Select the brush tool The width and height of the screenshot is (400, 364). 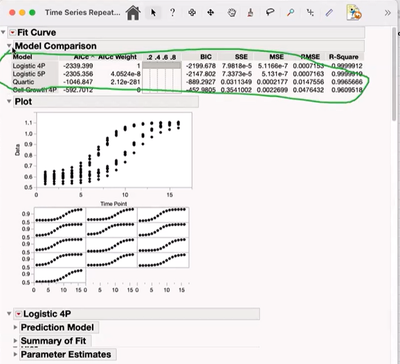point(251,13)
